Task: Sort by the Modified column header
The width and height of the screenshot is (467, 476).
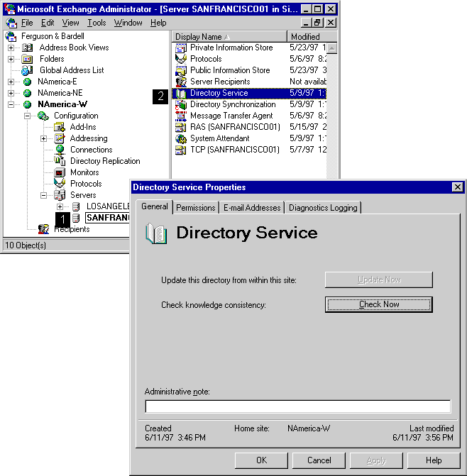Action: tap(312, 37)
